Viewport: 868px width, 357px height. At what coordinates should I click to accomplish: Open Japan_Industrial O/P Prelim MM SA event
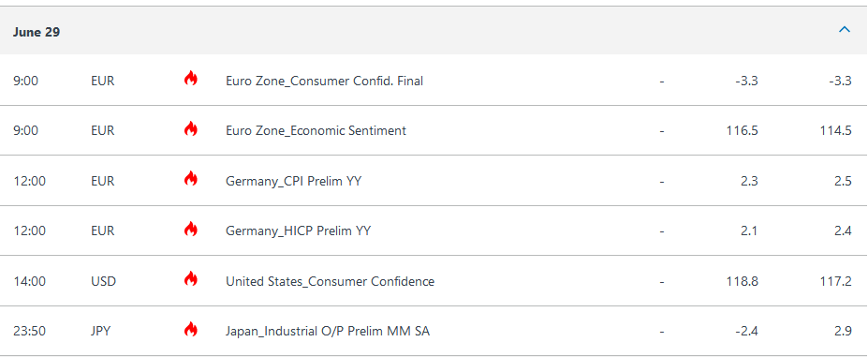tap(328, 332)
